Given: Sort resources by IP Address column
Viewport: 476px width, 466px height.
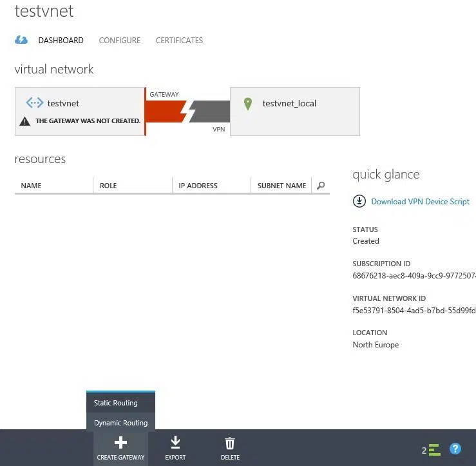Looking at the screenshot, I should 198,186.
